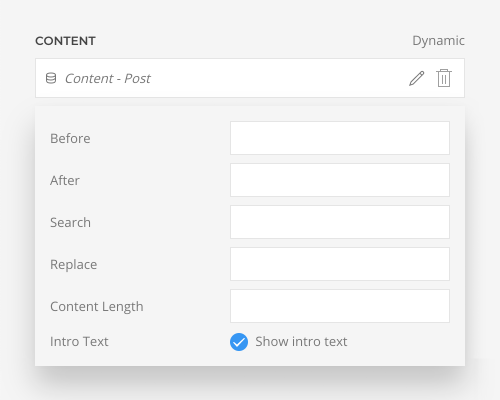This screenshot has height=400, width=500.
Task: Click the Content Length label
Action: tap(97, 307)
